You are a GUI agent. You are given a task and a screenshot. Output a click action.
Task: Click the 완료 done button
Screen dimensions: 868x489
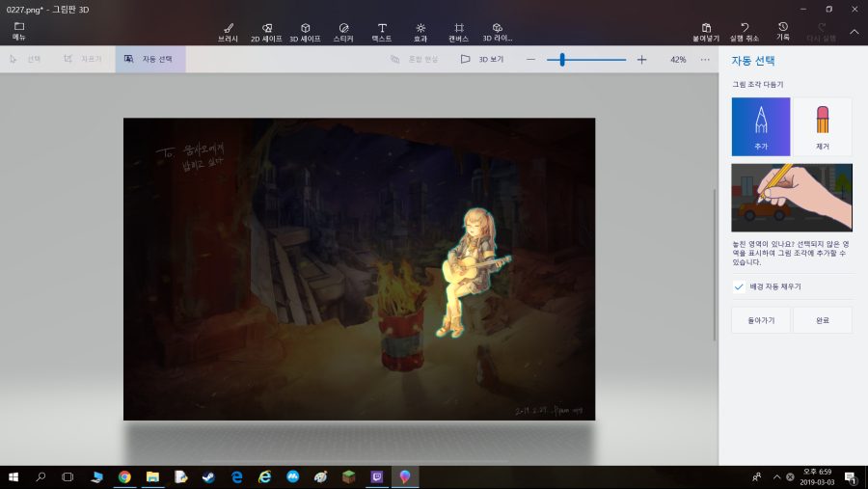(822, 320)
